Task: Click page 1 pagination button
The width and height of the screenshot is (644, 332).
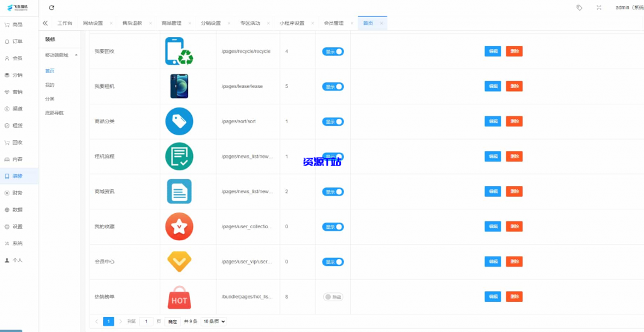Action: 108,321
